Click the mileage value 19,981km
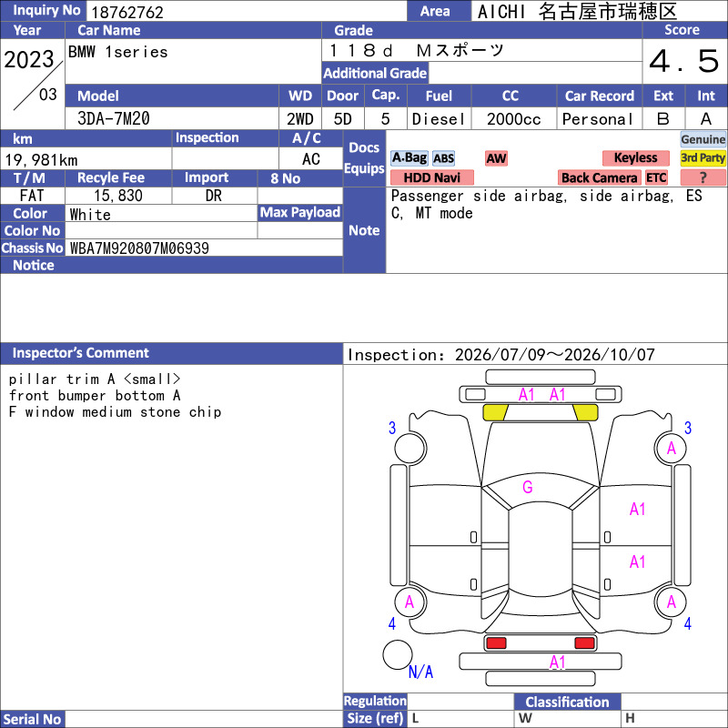The width and height of the screenshot is (728, 728). 41,160
